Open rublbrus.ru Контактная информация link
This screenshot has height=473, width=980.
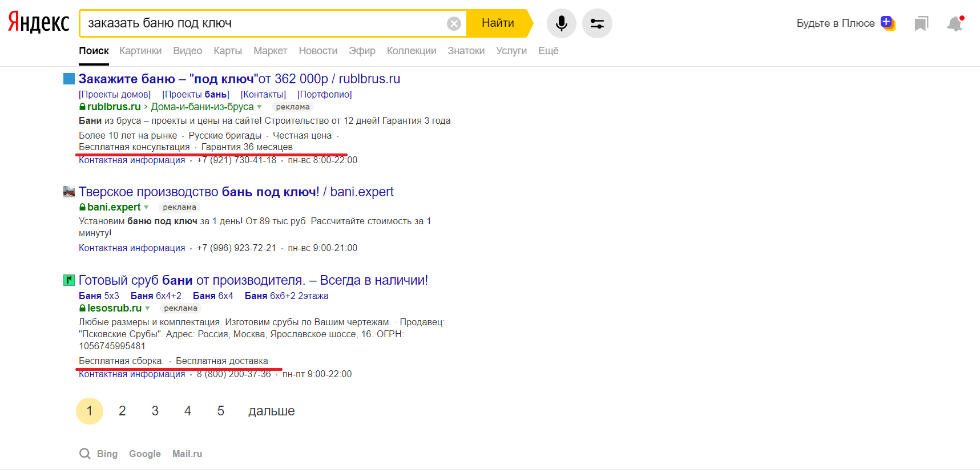pos(132,160)
